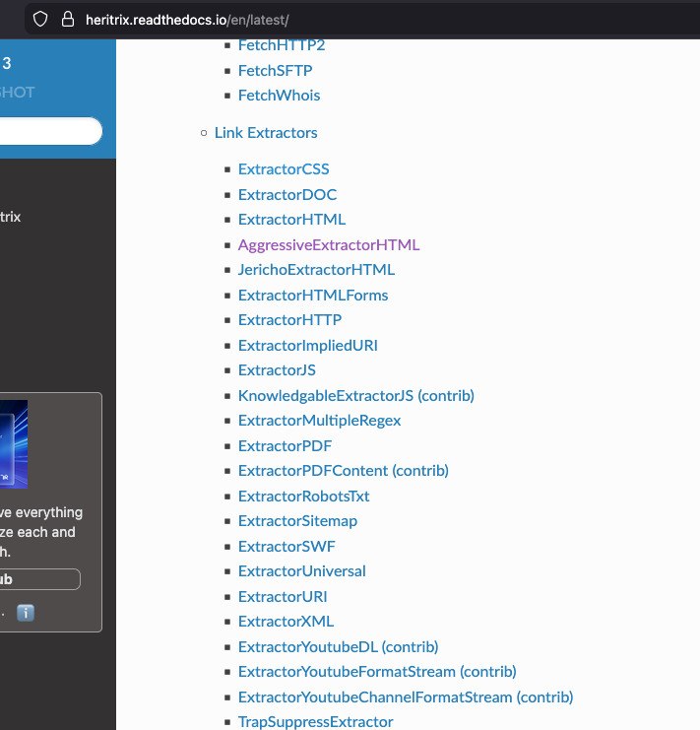700x730 pixels.
Task: Open the FetchWhois link
Action: pos(279,96)
